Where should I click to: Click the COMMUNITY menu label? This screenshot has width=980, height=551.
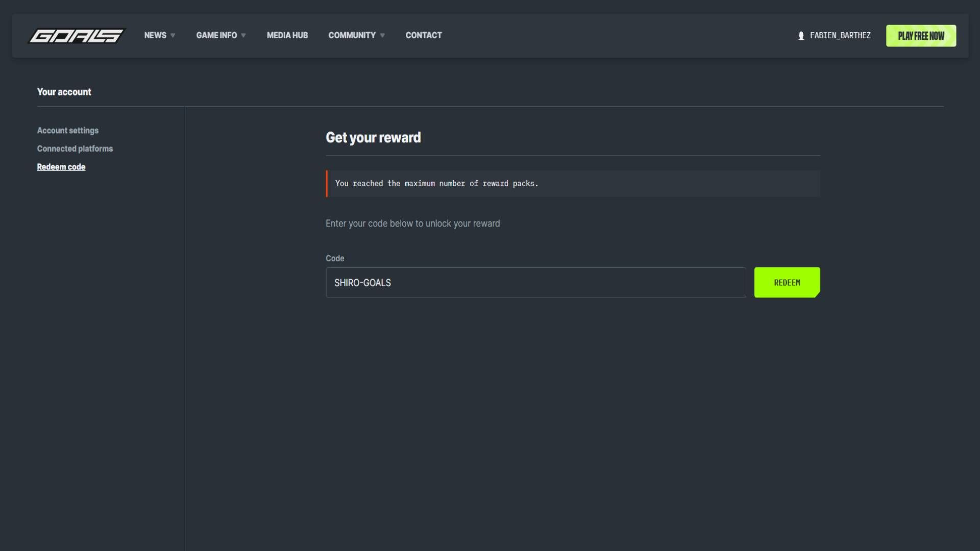pyautogui.click(x=352, y=35)
